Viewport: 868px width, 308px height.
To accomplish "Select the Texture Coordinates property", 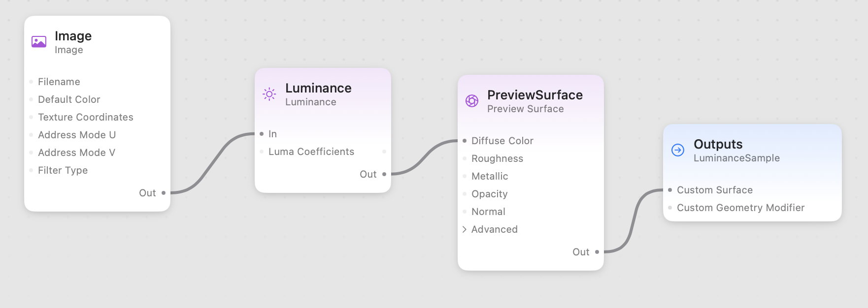I will [86, 117].
